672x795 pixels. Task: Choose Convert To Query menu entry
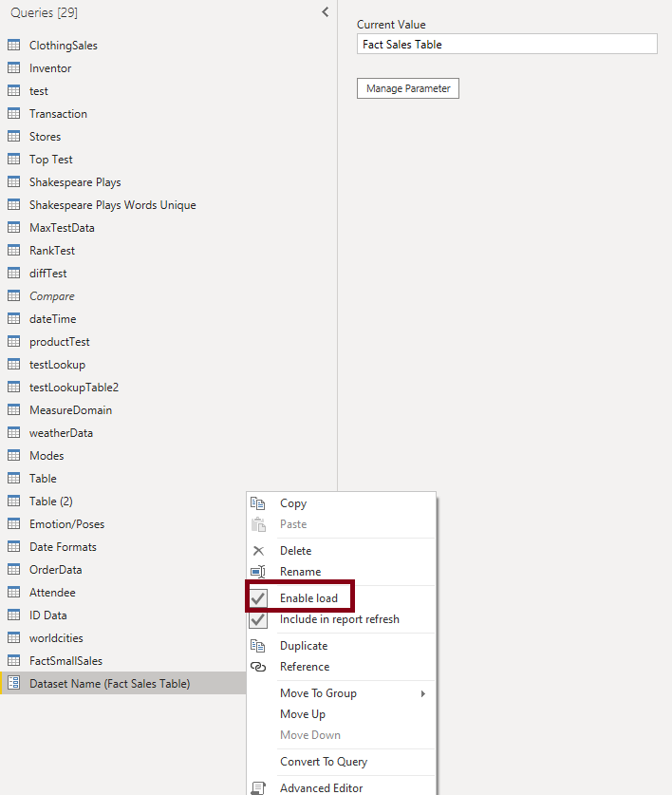(x=324, y=762)
